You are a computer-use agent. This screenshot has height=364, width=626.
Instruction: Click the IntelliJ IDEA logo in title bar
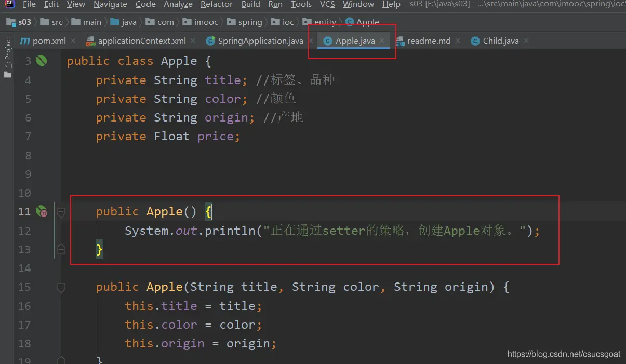[x=9, y=4]
